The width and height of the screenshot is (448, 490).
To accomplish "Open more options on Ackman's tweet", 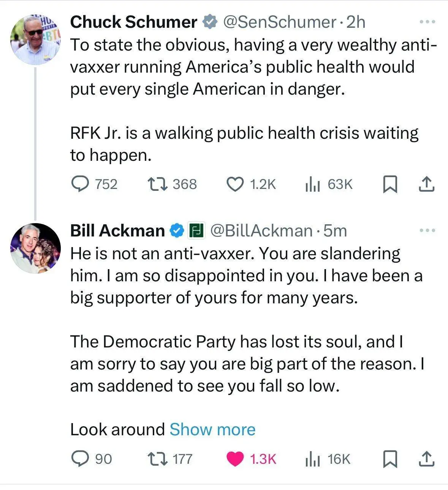I will click(427, 231).
